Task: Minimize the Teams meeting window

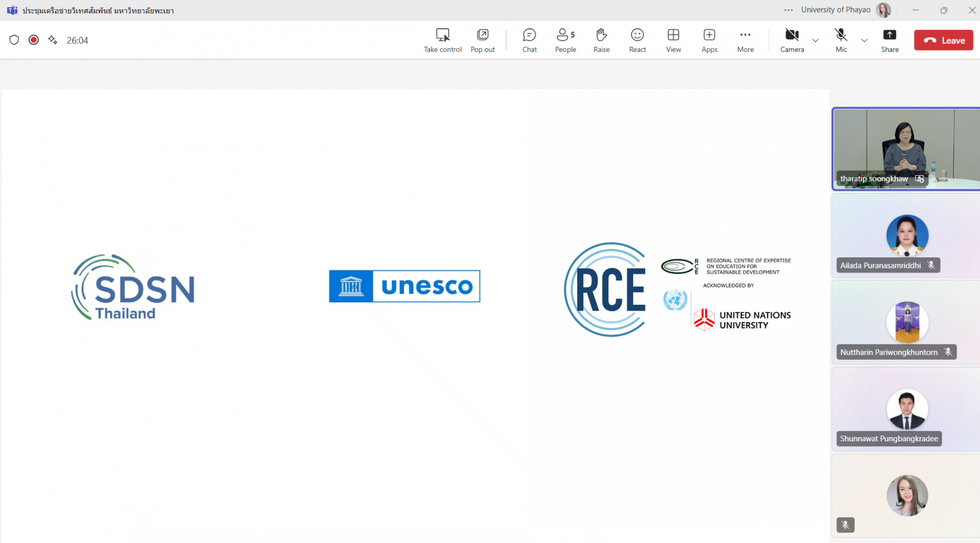Action: coord(915,10)
